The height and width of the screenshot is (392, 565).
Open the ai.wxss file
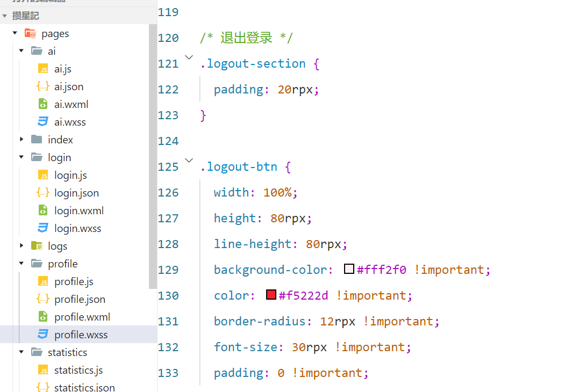(x=70, y=122)
